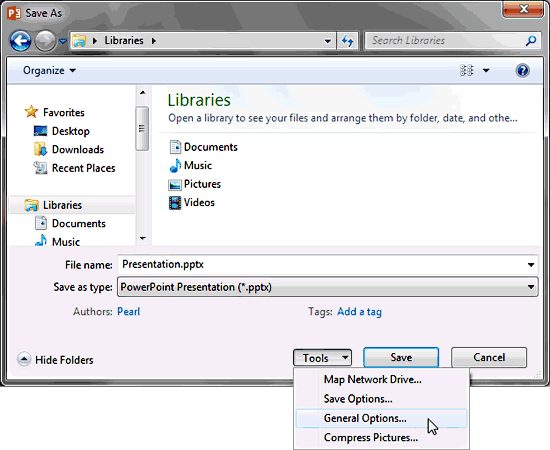Open the address bar history dropdown
The image size is (550, 450).
tap(328, 41)
